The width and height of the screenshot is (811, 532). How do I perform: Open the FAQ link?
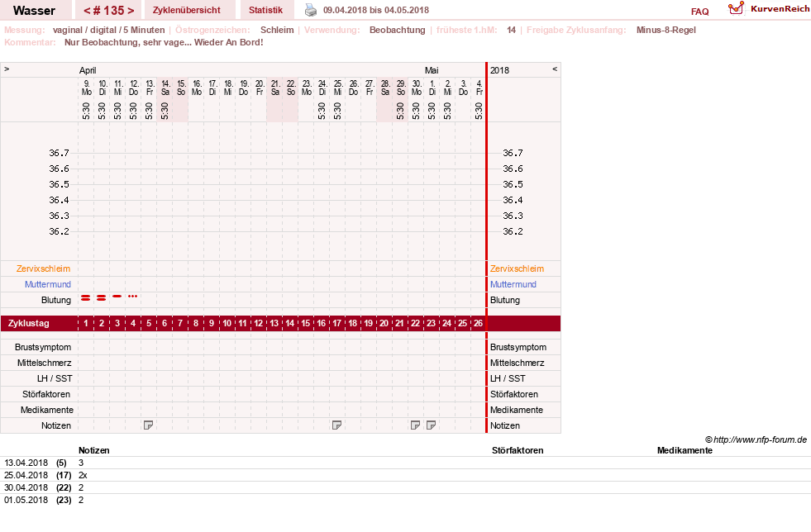pos(699,12)
